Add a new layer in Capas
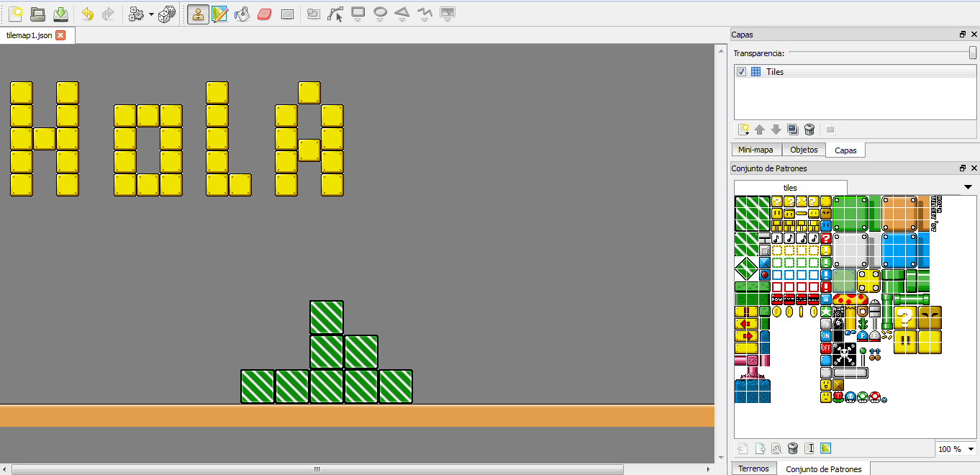 click(743, 130)
